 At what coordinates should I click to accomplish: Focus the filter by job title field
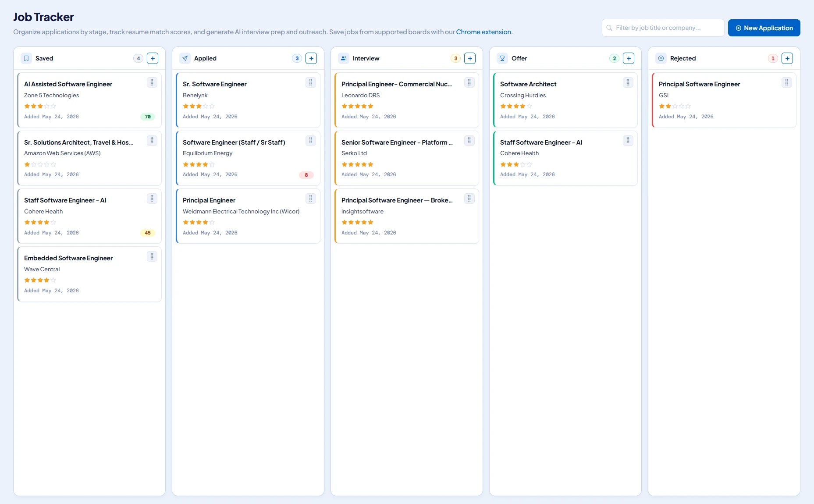(663, 28)
